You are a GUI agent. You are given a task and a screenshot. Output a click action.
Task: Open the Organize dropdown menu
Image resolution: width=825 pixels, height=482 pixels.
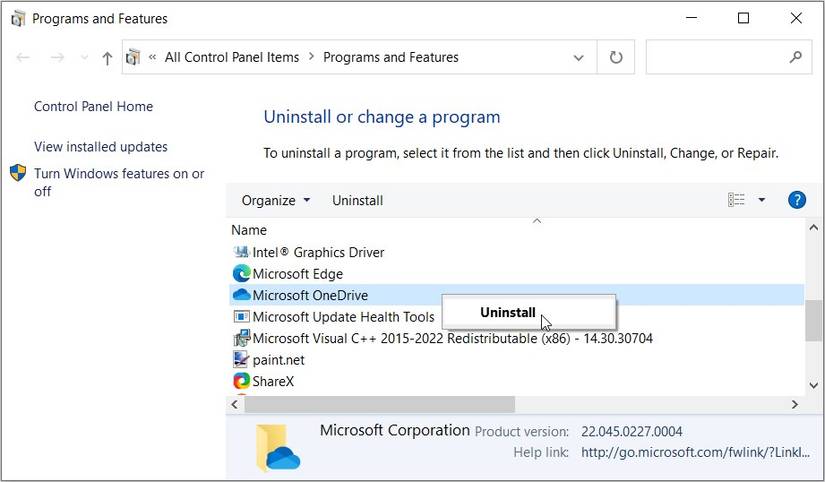(276, 200)
